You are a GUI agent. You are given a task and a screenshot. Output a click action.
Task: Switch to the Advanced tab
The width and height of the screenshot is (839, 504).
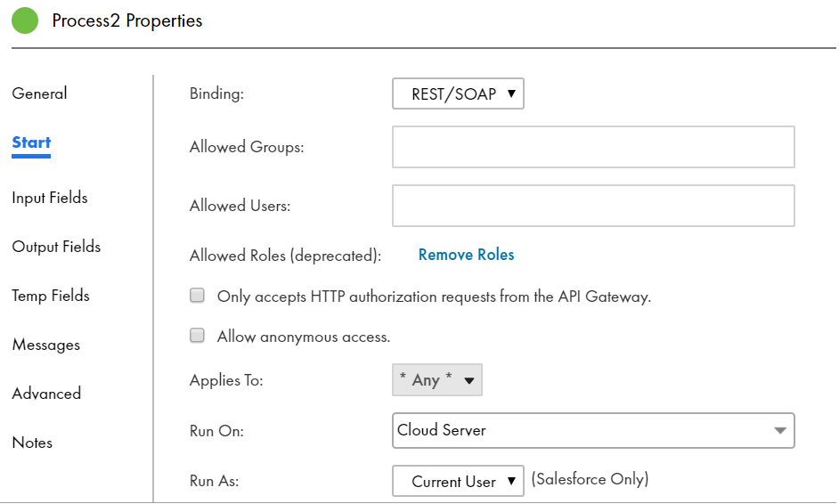click(x=46, y=394)
